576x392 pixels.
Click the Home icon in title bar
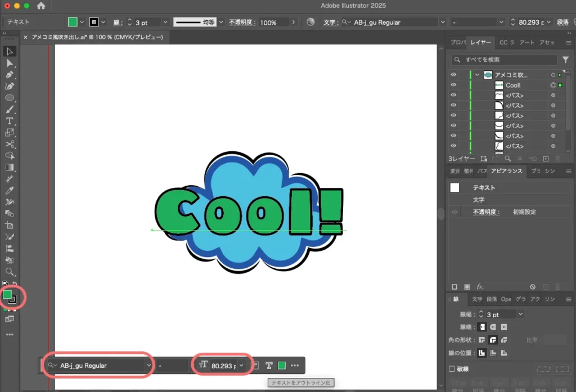pos(41,6)
